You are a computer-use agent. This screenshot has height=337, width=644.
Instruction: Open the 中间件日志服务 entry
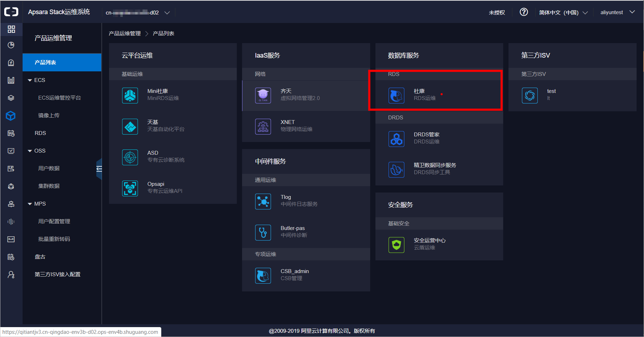[x=299, y=204]
